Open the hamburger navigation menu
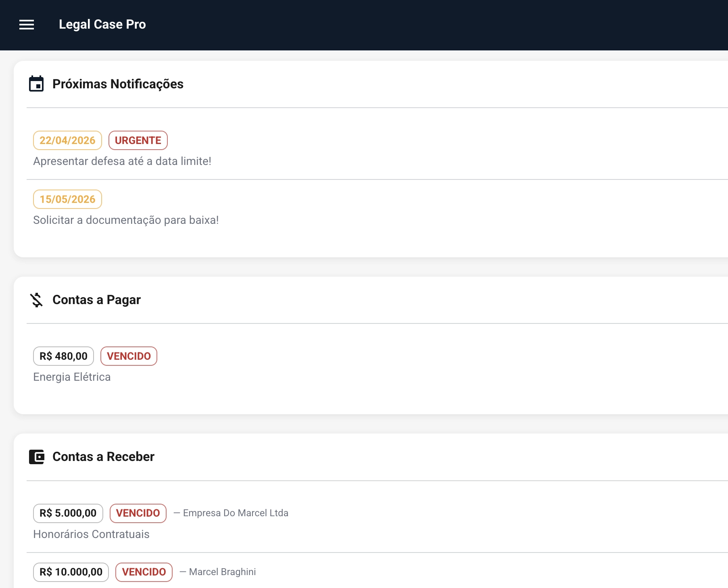The height and width of the screenshot is (588, 728). [x=27, y=25]
